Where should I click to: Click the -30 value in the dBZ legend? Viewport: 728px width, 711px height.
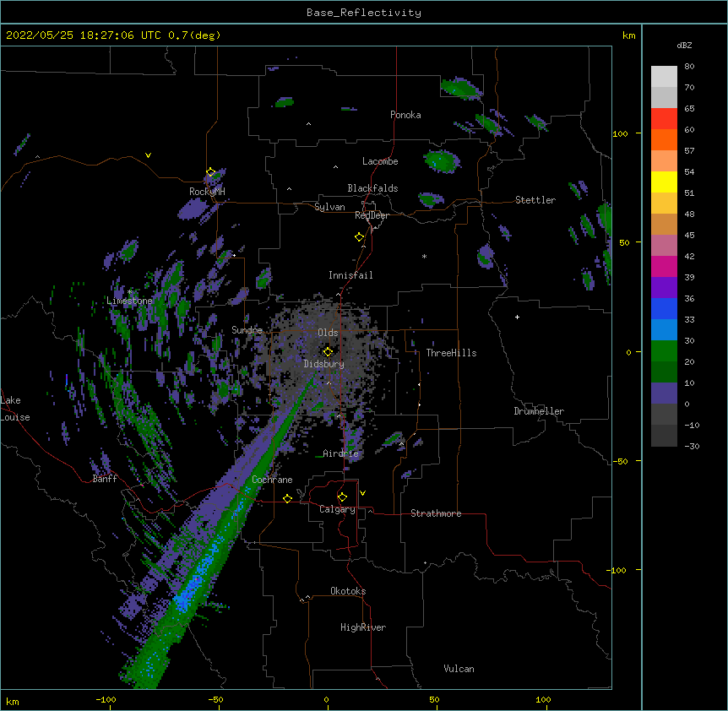pos(692,446)
